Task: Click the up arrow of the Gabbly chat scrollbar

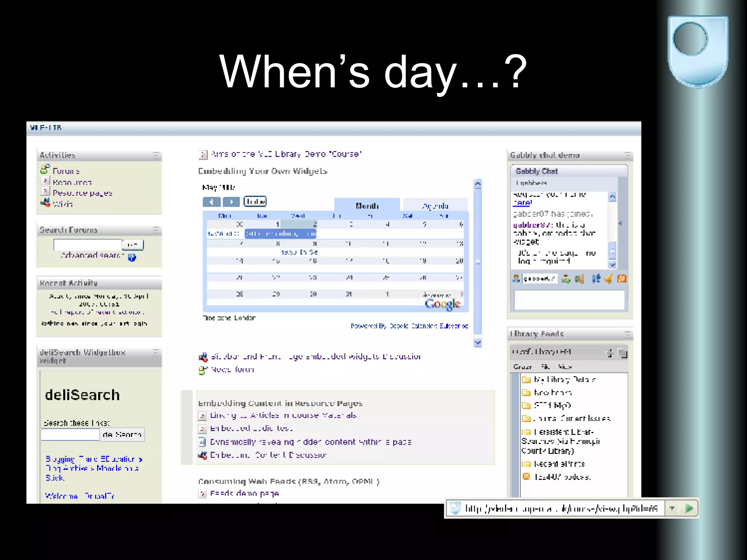Action: pos(612,197)
